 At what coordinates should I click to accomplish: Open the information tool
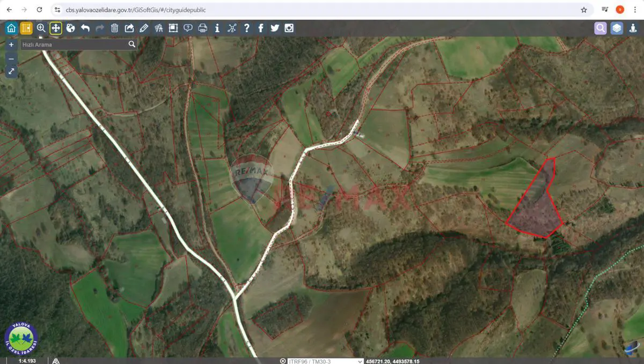coord(217,28)
